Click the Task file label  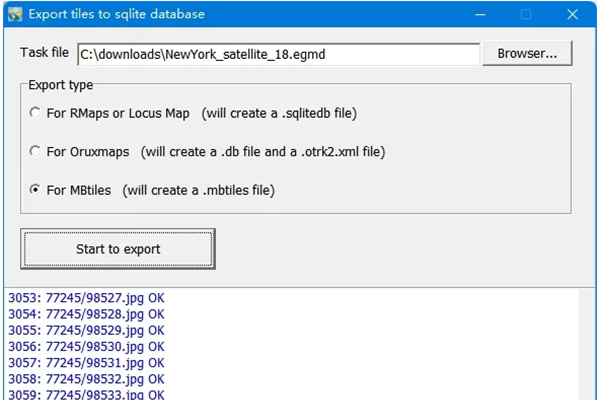click(x=44, y=52)
